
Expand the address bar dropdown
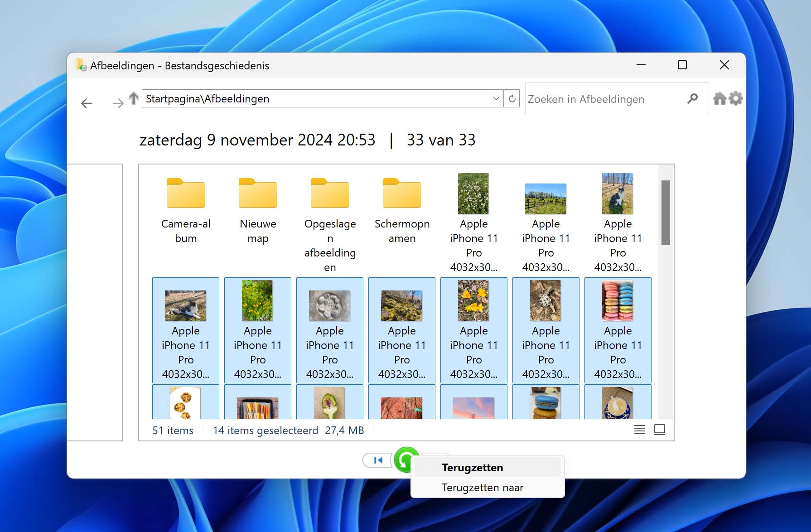click(x=496, y=99)
